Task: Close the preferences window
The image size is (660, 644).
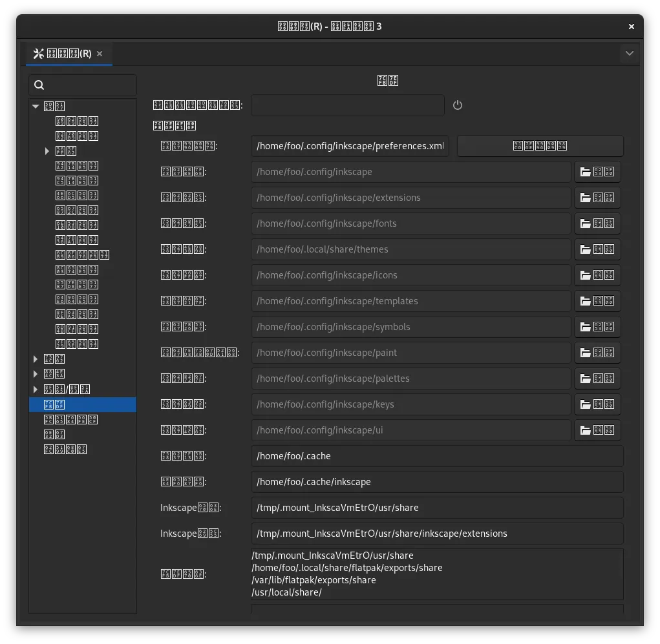Action: pos(632,26)
